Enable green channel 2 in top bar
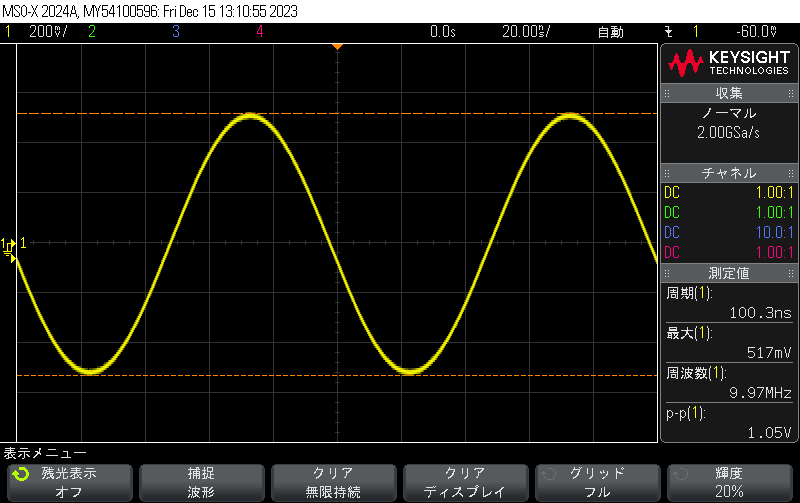The height and width of the screenshot is (503, 800). pos(91,31)
